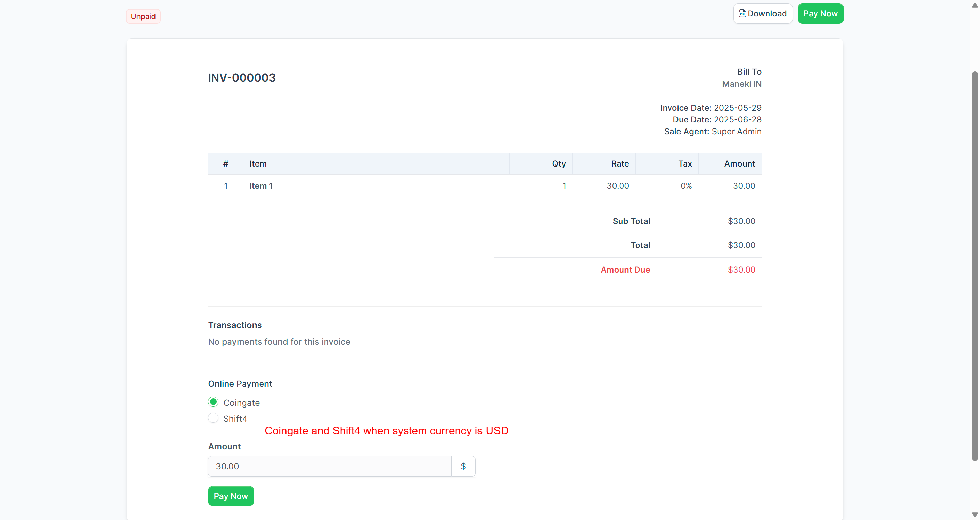Click the Pay Now button at top right

click(821, 13)
